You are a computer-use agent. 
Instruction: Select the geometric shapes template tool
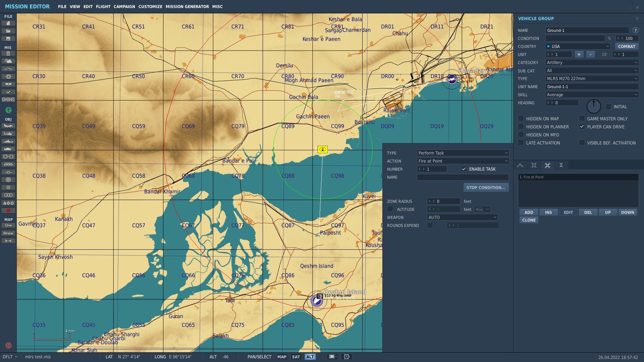pyautogui.click(x=8, y=203)
